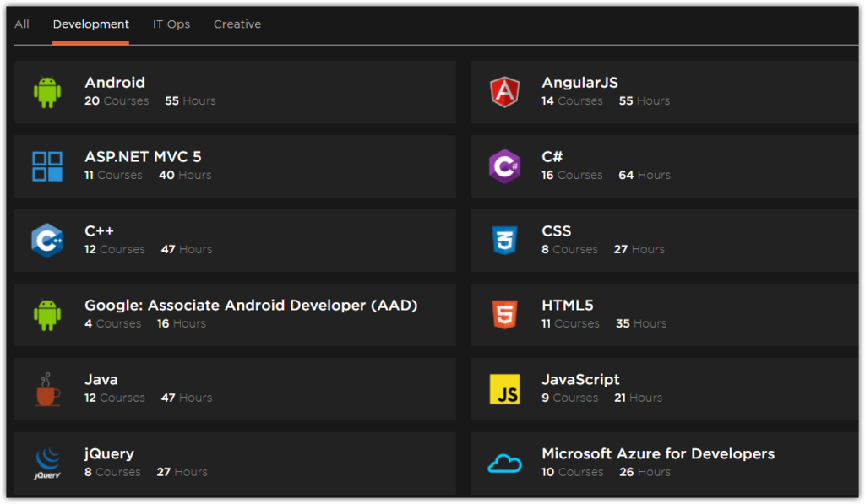Image resolution: width=865 pixels, height=504 pixels.
Task: Open the Google: Associate Android Developer title
Action: [251, 306]
